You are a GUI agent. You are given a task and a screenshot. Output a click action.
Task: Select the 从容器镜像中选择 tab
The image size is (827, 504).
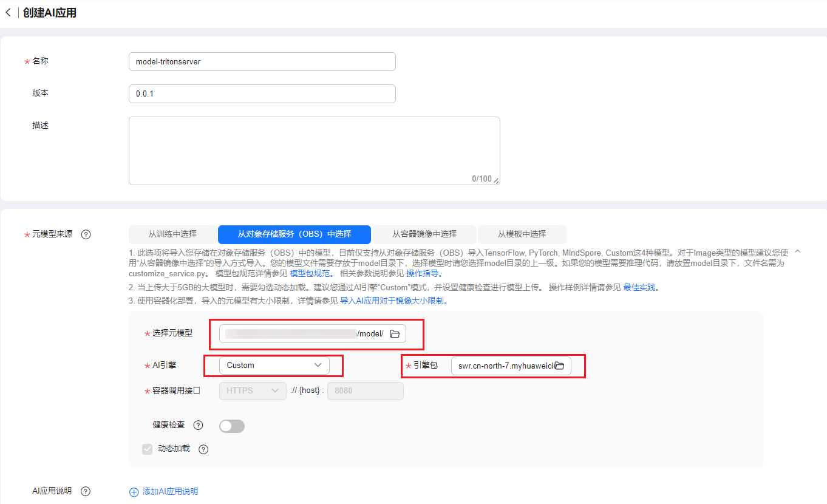(x=424, y=234)
